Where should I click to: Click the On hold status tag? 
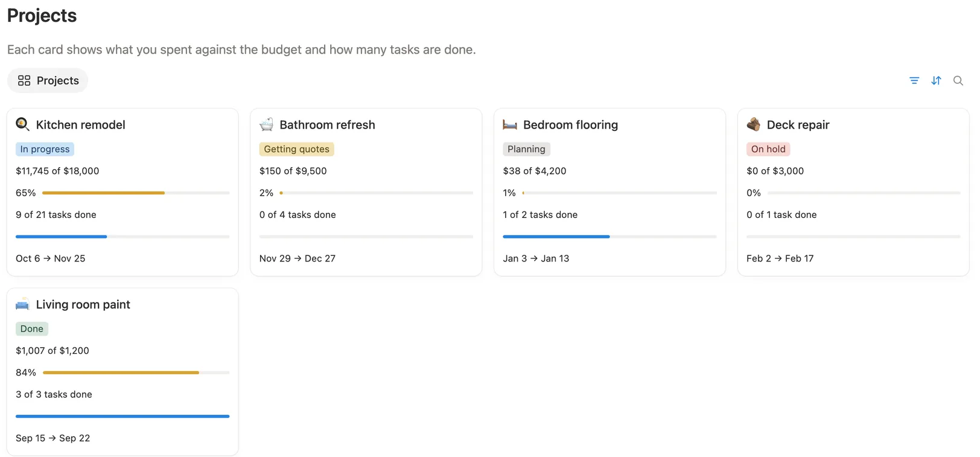coord(768,149)
